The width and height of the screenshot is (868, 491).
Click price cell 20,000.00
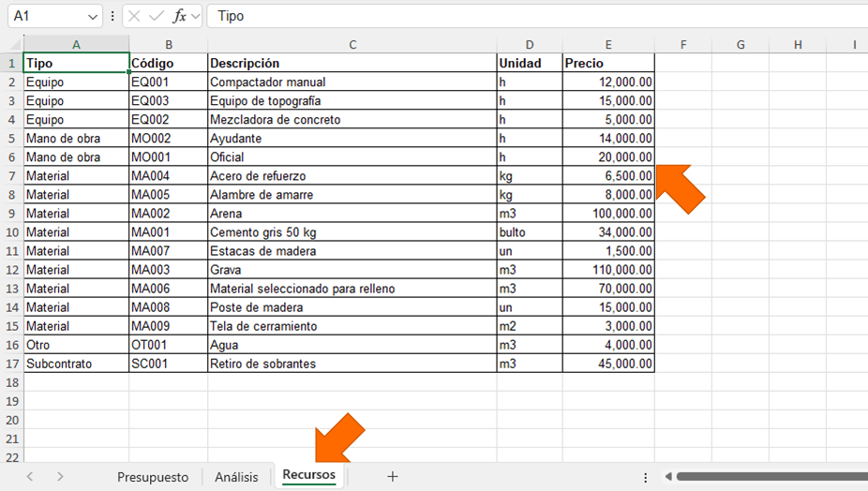point(608,157)
